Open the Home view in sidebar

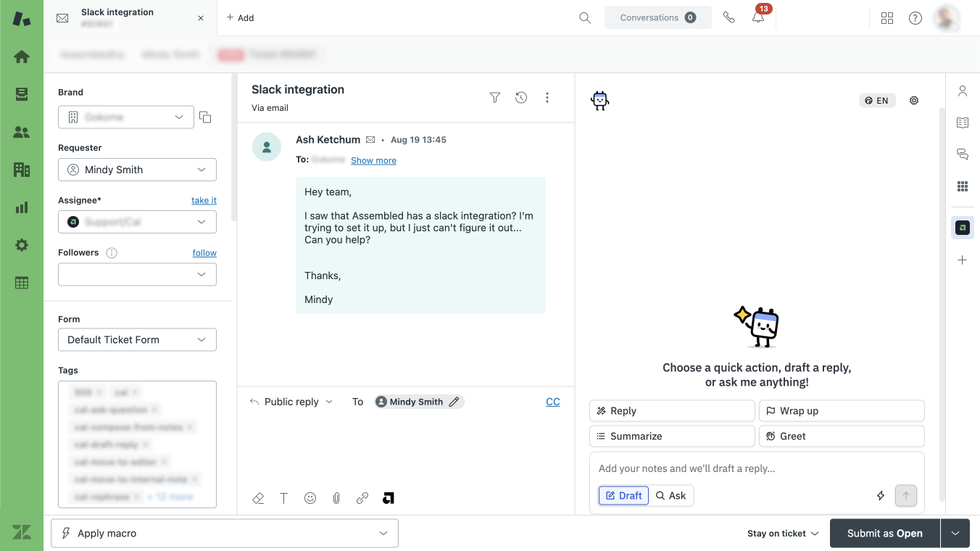tap(22, 57)
